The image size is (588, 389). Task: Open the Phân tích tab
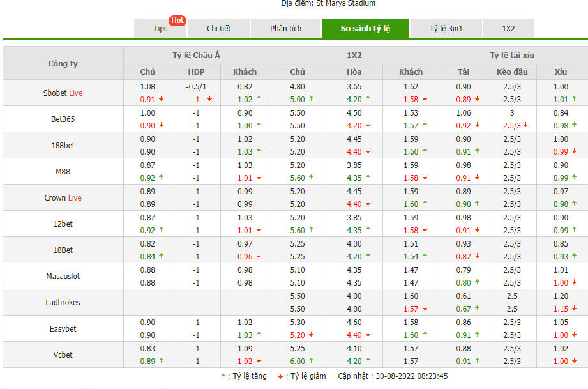click(x=285, y=29)
